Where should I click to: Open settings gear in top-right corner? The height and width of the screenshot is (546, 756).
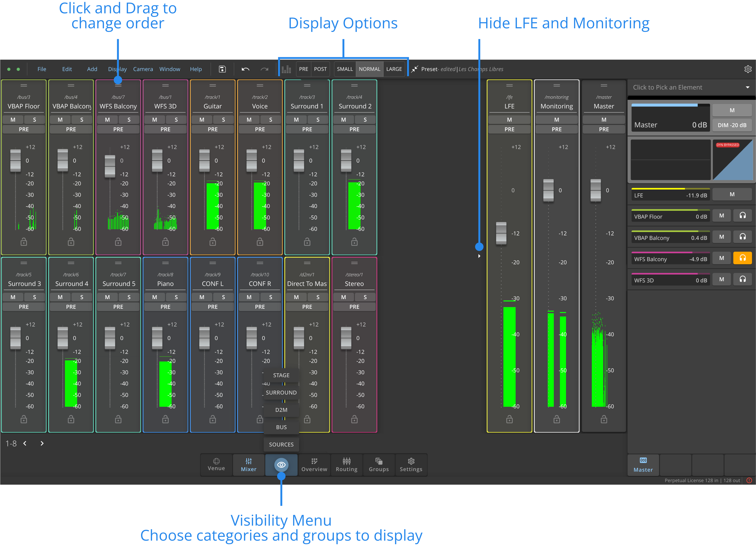(x=748, y=69)
